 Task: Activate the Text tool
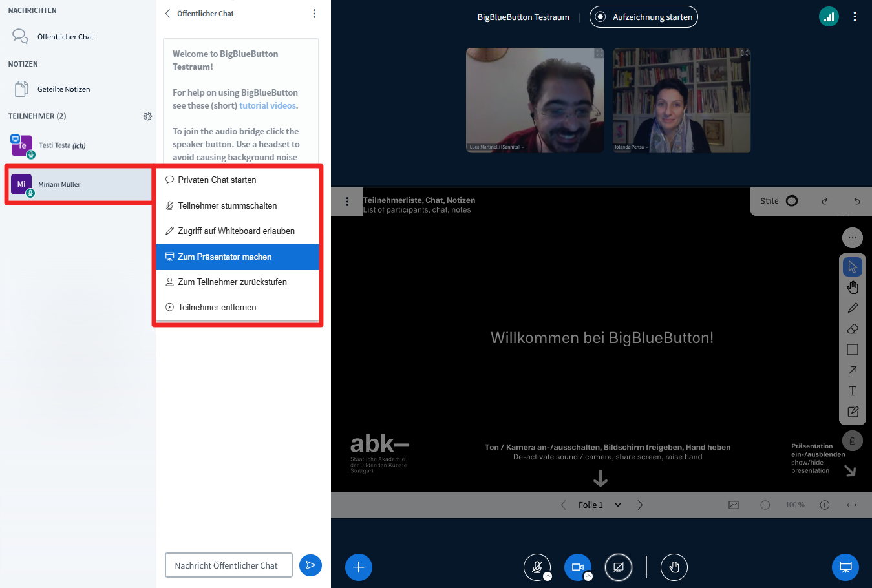pos(853,391)
